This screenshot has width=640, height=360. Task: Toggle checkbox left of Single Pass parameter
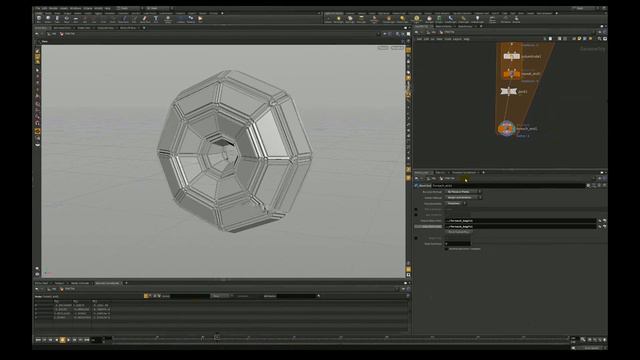pyautogui.click(x=416, y=238)
